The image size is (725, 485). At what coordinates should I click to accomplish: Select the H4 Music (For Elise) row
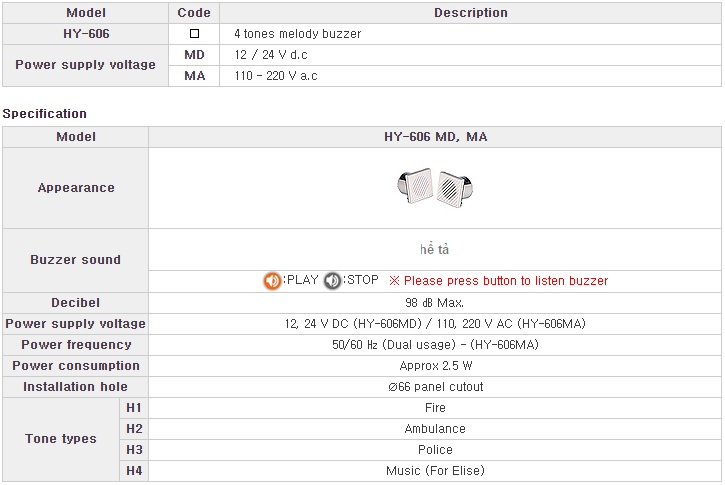420,471
